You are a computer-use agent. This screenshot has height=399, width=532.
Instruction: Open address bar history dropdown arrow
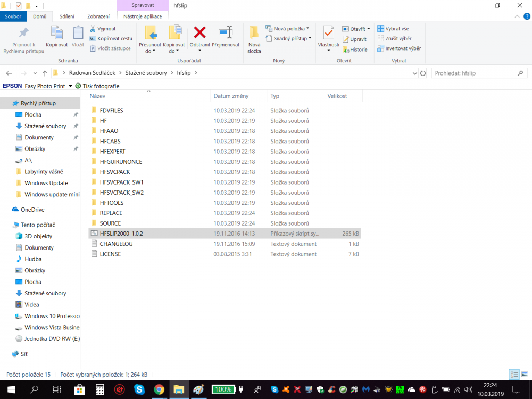(x=415, y=73)
